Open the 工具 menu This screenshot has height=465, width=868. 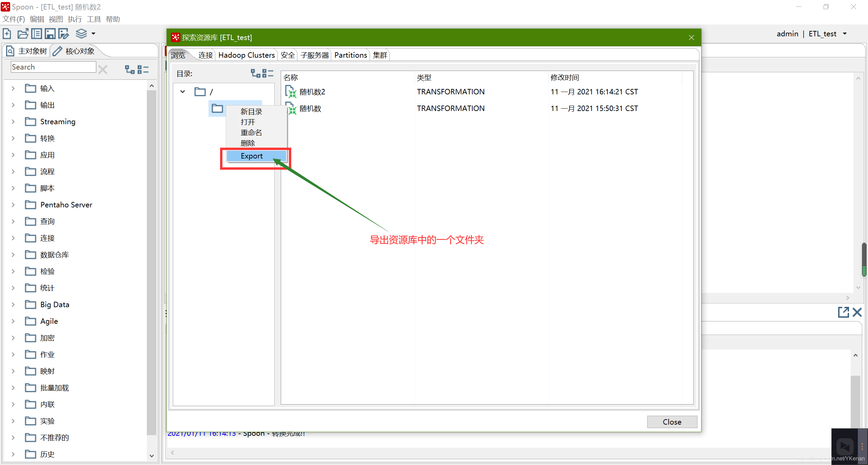(94, 19)
